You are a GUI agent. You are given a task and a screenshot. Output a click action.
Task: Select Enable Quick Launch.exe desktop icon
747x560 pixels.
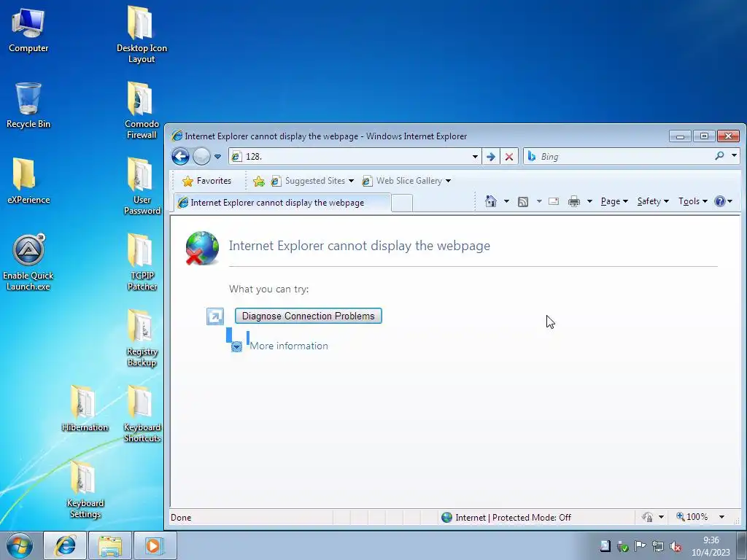click(28, 262)
